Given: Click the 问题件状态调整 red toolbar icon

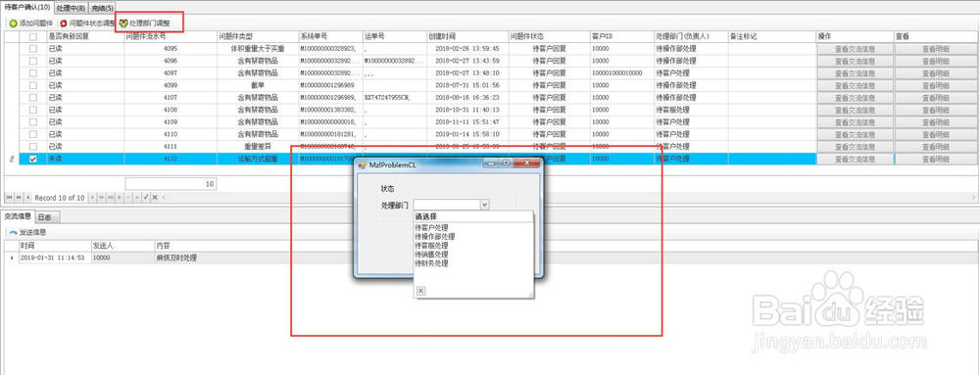Looking at the screenshot, I should point(64,23).
